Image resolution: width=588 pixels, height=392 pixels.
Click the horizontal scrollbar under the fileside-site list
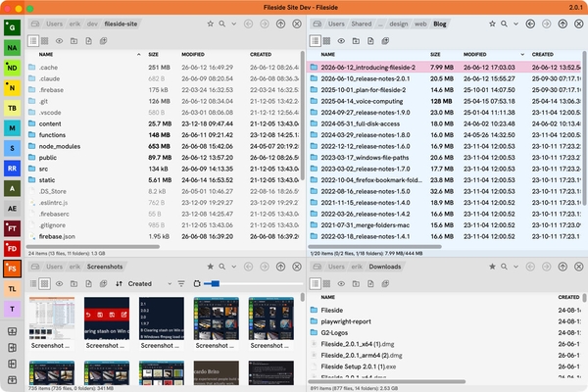point(93,247)
